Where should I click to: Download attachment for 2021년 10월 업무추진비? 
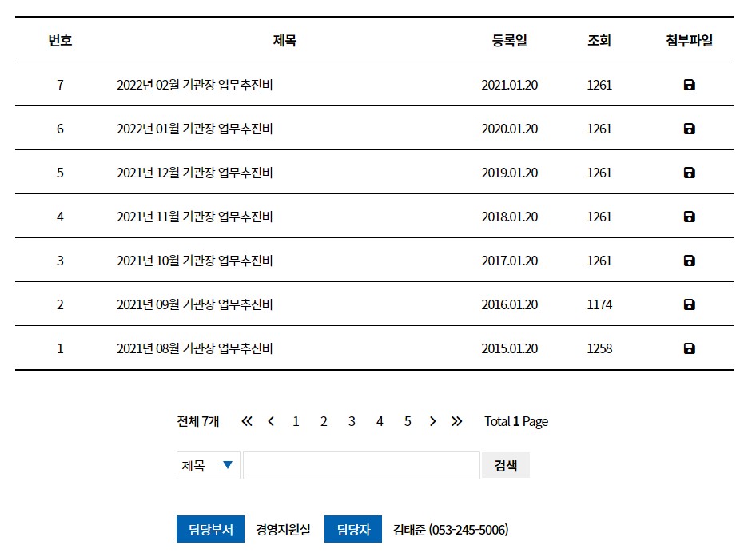point(690,261)
